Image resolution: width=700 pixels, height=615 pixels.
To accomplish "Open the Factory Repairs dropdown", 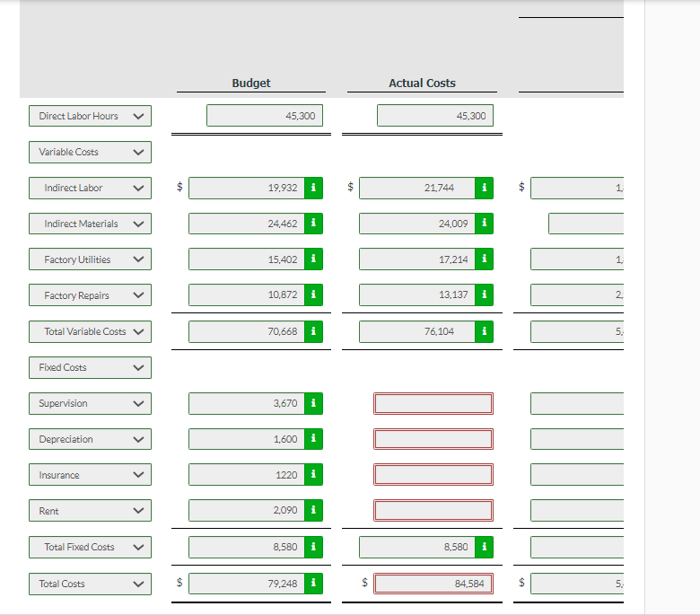I will click(x=90, y=294).
